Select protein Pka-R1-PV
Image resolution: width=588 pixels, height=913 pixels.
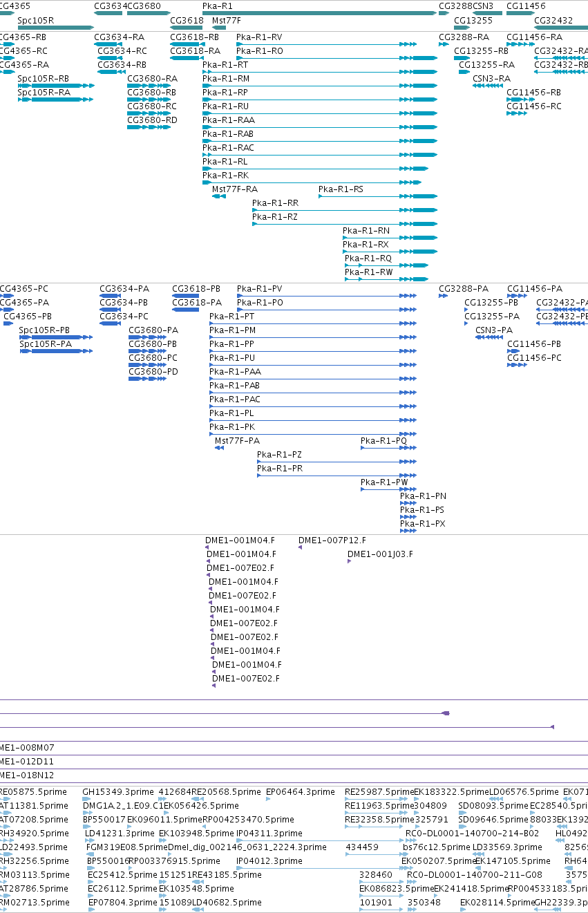[260, 288]
